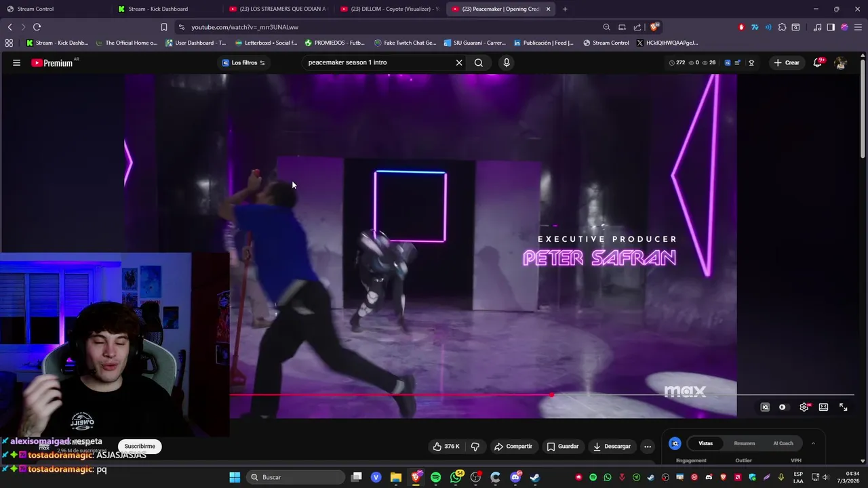868x488 pixels.
Task: Open WhatsApp from the taskbar
Action: [x=456, y=477]
